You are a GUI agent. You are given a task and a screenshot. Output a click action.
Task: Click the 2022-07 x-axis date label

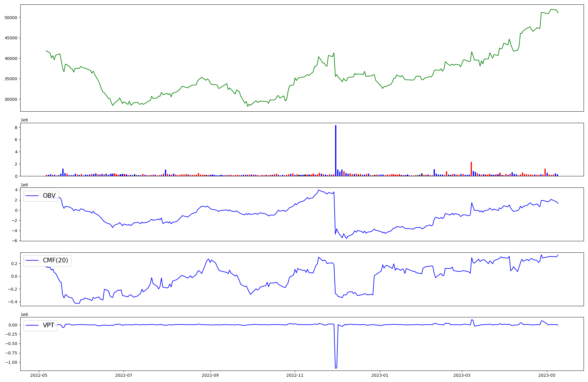pyautogui.click(x=124, y=375)
